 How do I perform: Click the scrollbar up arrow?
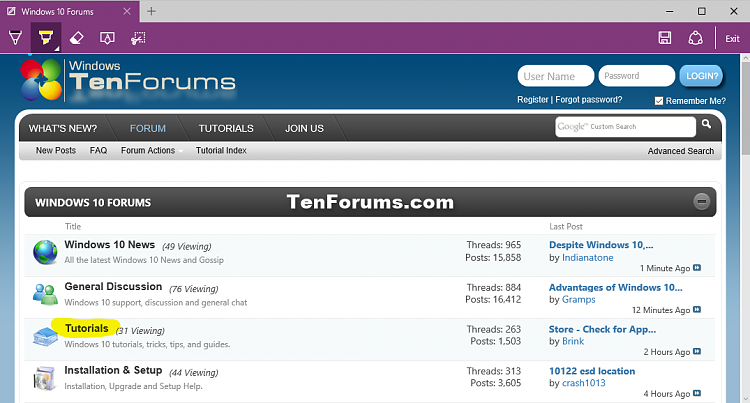pyautogui.click(x=745, y=58)
